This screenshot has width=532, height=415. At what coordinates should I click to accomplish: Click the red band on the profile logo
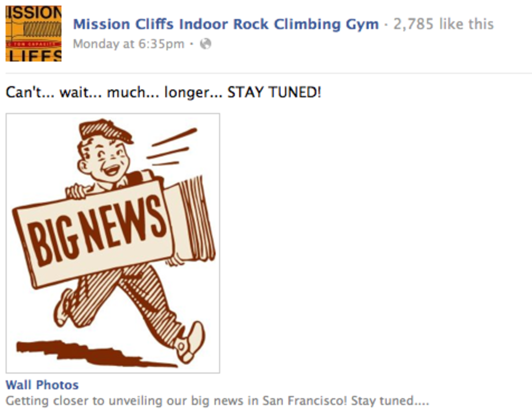pyautogui.click(x=34, y=44)
